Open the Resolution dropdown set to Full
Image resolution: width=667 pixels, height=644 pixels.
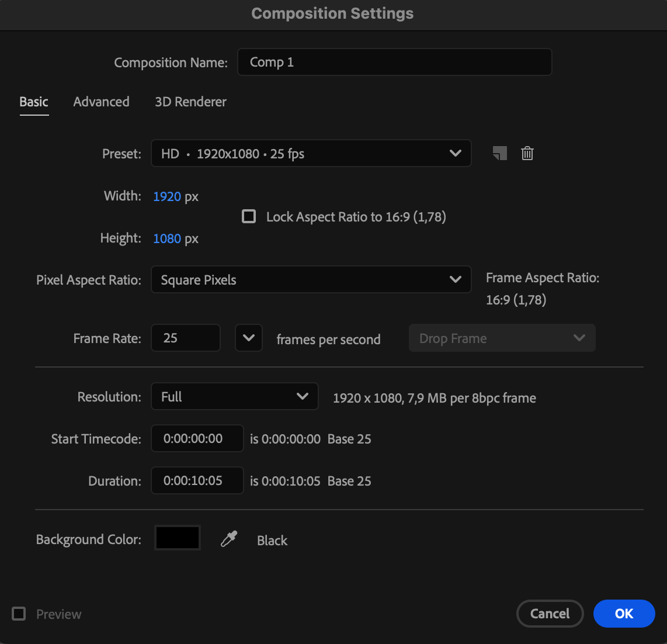(234, 397)
